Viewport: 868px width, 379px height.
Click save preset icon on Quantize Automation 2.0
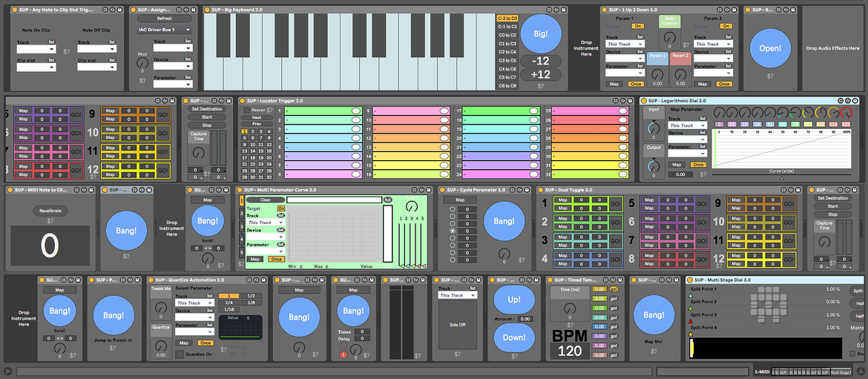point(265,280)
